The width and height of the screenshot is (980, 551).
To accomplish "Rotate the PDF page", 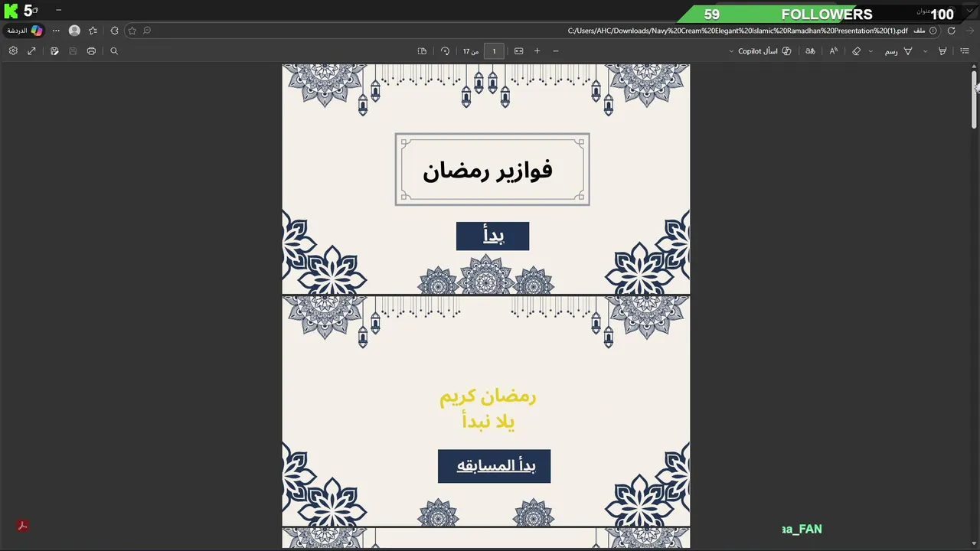I will click(x=445, y=51).
